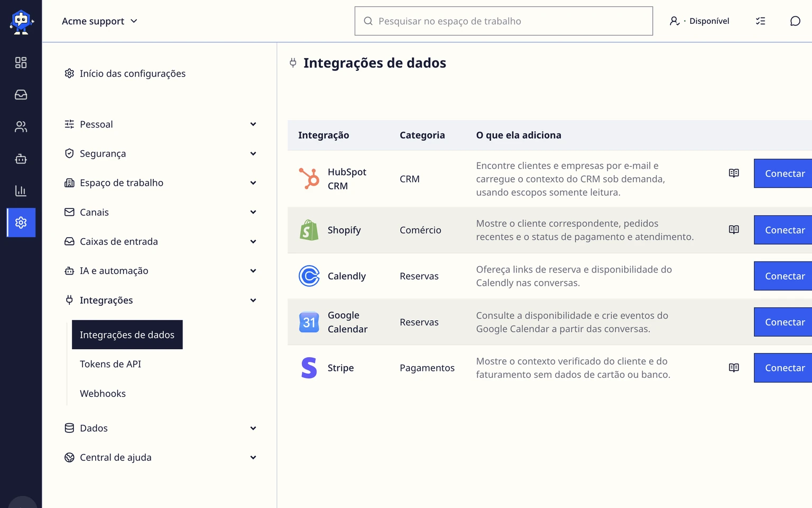Open the inbox tray icon in sidebar
Viewport: 812px width, 508px height.
point(21,95)
